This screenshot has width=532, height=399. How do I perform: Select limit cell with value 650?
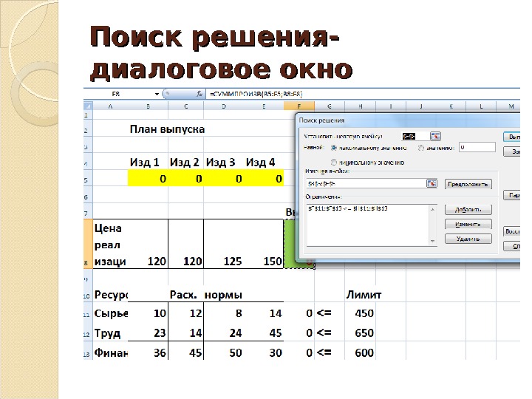(x=361, y=332)
